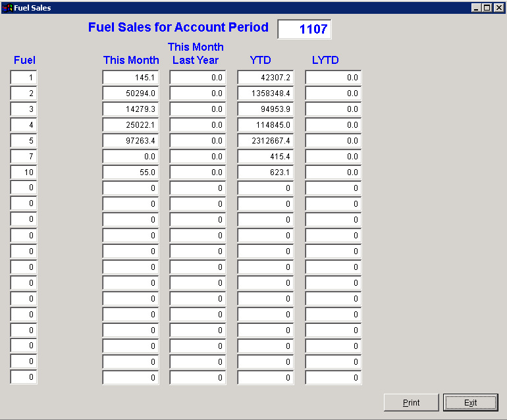Click the Fuel column header
507x420 pixels.
(24, 60)
